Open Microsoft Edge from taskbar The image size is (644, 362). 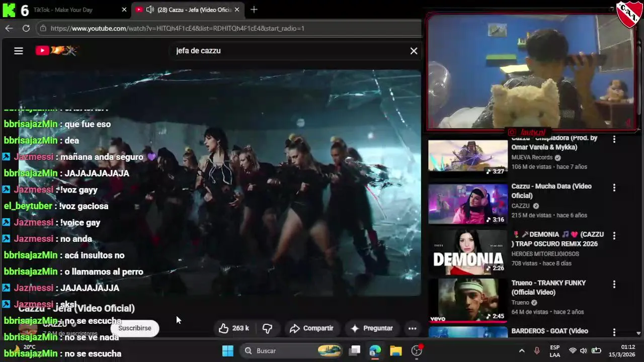tap(375, 350)
